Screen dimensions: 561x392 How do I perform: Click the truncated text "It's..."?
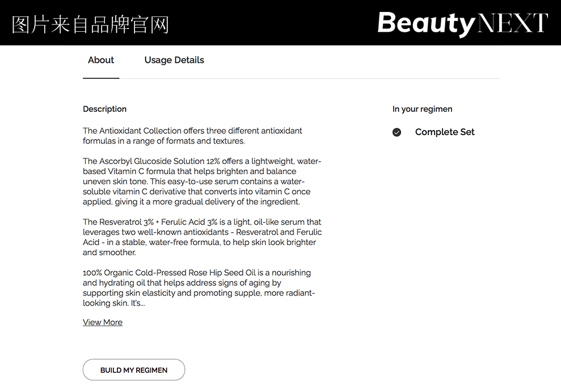[138, 304]
